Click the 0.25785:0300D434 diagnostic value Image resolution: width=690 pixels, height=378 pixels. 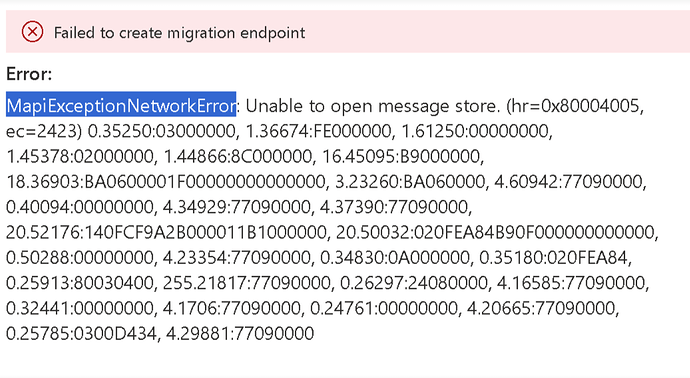tap(81, 334)
